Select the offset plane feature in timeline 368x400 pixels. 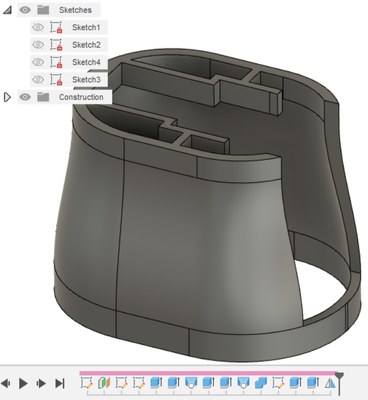point(104,383)
